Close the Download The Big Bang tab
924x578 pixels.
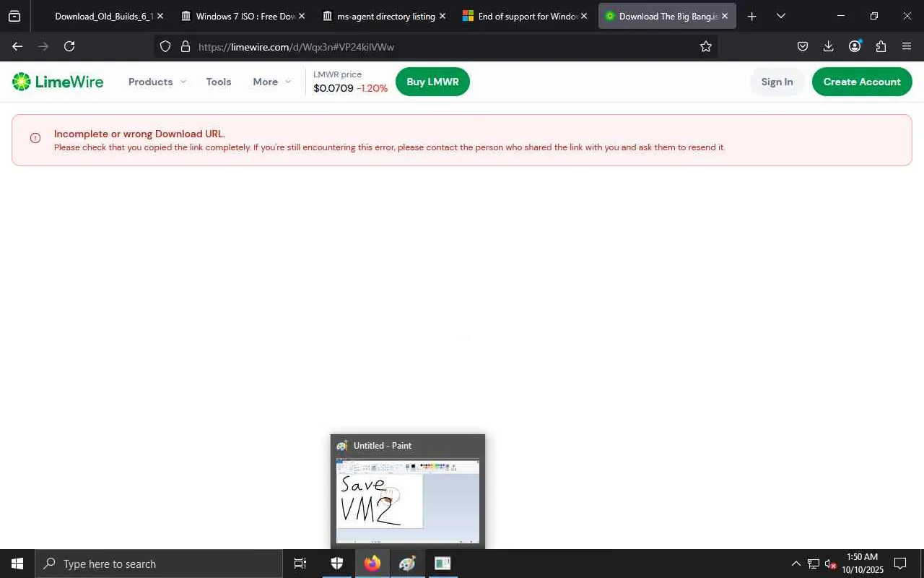click(725, 16)
